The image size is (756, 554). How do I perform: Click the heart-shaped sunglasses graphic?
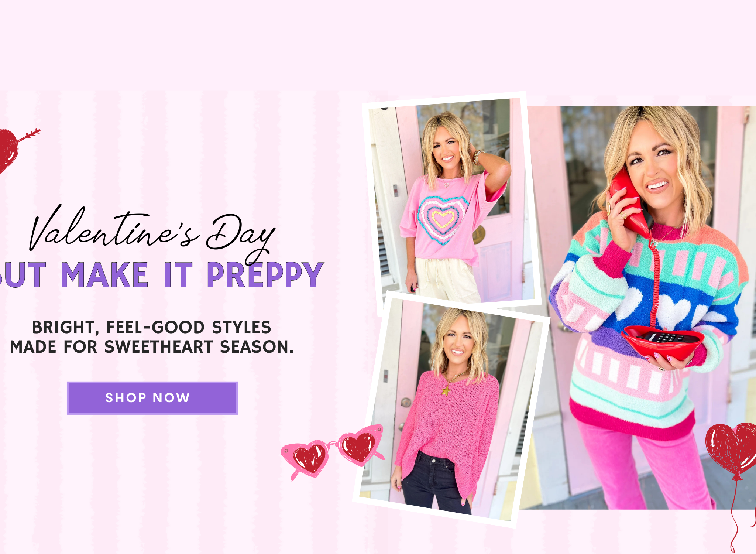(x=333, y=452)
